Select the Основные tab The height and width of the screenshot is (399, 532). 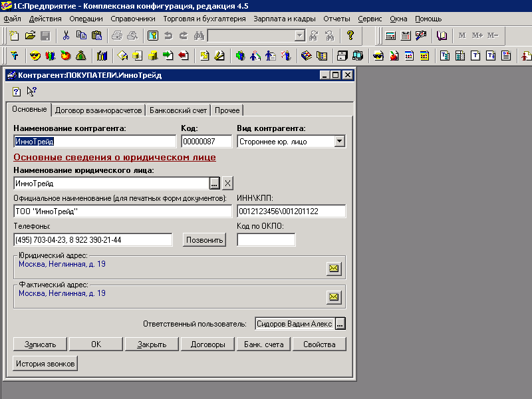29,109
